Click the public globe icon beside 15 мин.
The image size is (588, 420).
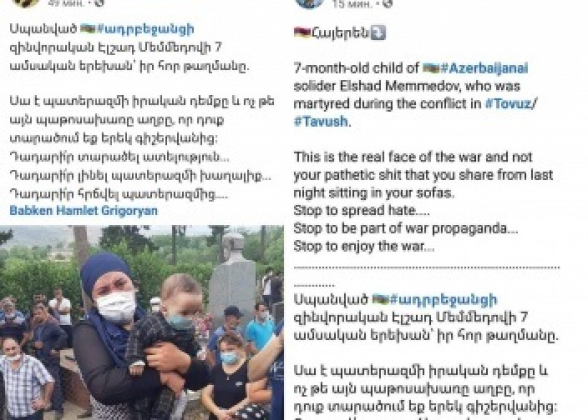(x=388, y=3)
